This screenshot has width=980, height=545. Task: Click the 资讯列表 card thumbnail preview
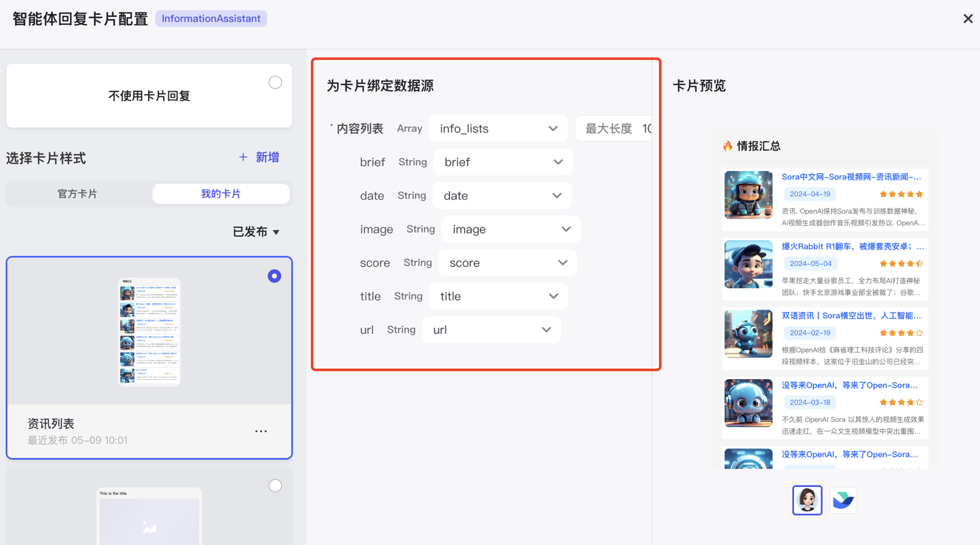tap(150, 332)
